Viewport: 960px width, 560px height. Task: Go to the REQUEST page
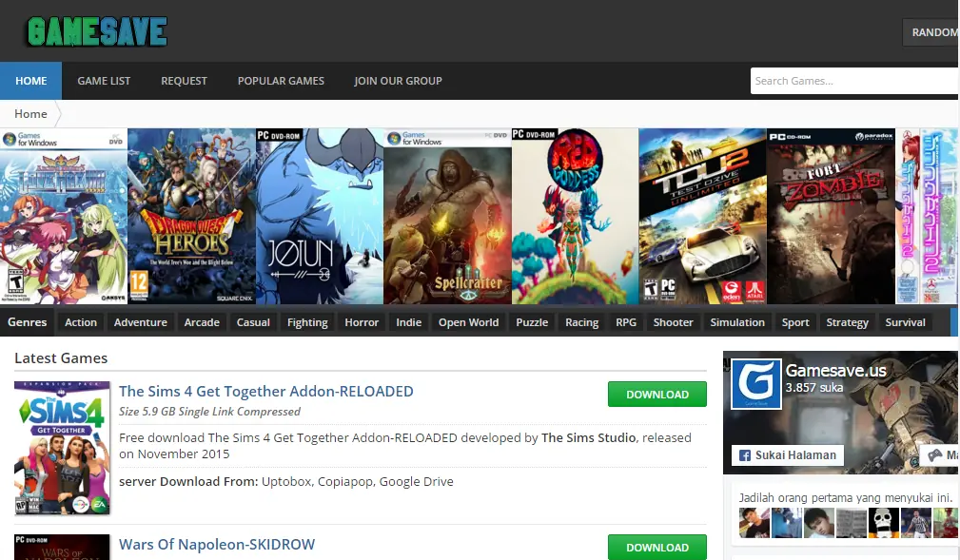point(184,81)
